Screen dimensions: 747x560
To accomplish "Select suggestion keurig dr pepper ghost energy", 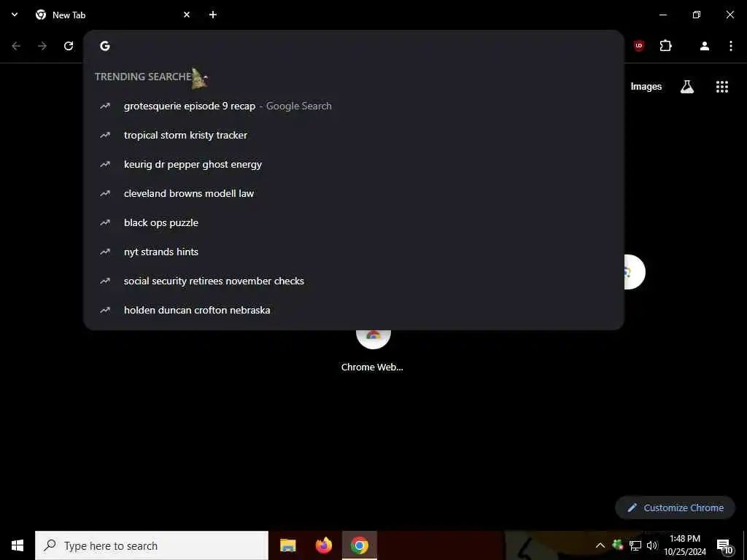I will 354,164.
